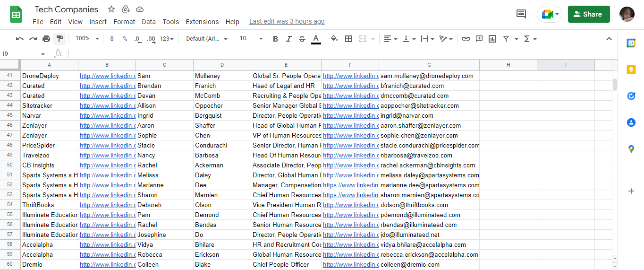Image resolution: width=644 pixels, height=270 pixels.
Task: Open Google Keep side panel
Action: point(631,70)
